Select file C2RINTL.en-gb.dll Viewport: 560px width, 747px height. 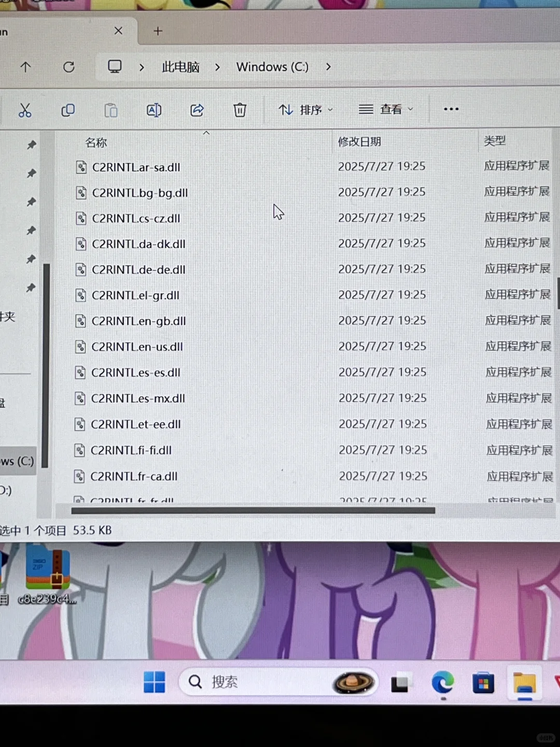(x=138, y=321)
